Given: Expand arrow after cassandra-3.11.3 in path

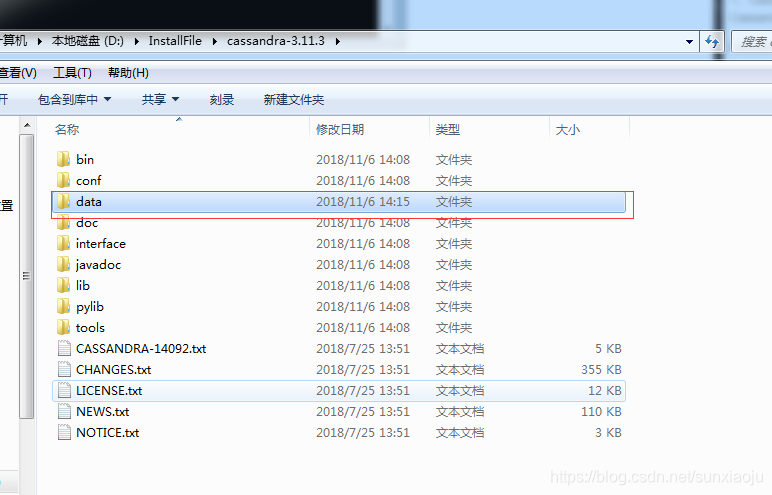Looking at the screenshot, I should click(x=338, y=41).
